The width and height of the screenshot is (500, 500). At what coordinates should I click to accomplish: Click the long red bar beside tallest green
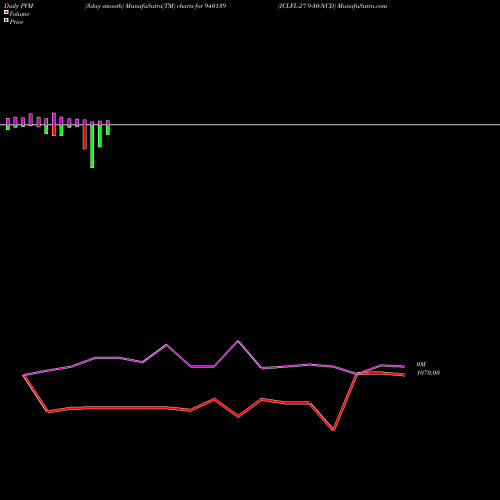[x=85, y=137]
